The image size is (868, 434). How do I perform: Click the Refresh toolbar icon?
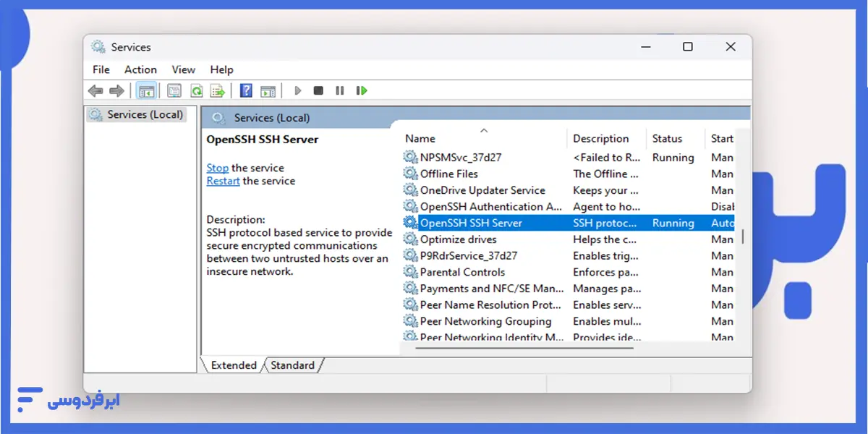(196, 90)
